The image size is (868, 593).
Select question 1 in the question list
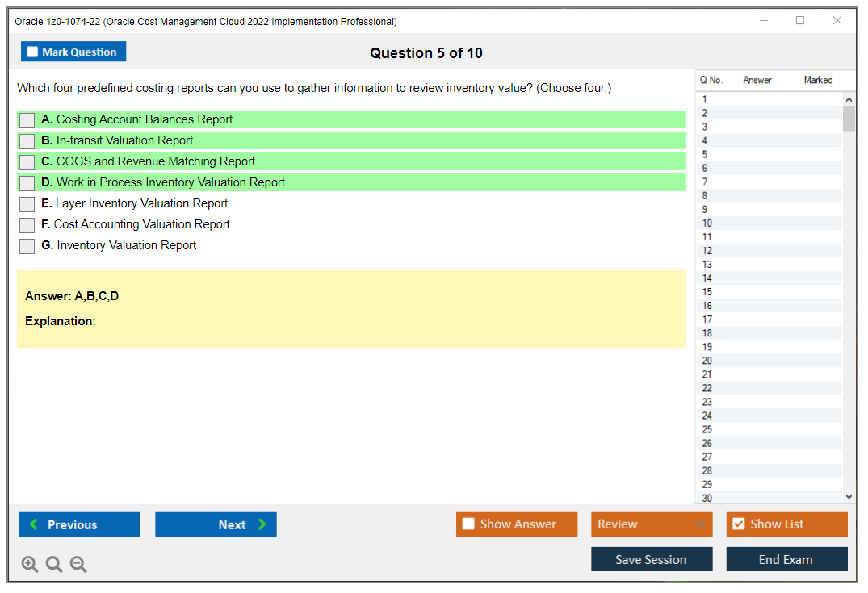707,98
